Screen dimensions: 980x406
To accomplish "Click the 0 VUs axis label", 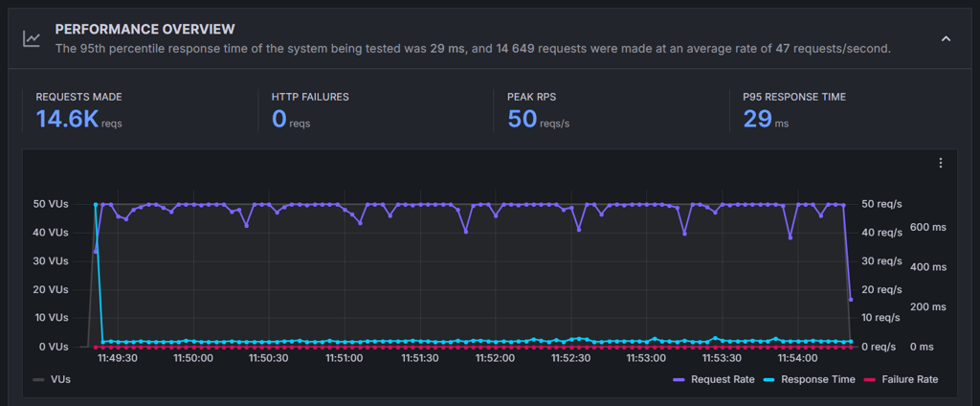I will pos(53,347).
